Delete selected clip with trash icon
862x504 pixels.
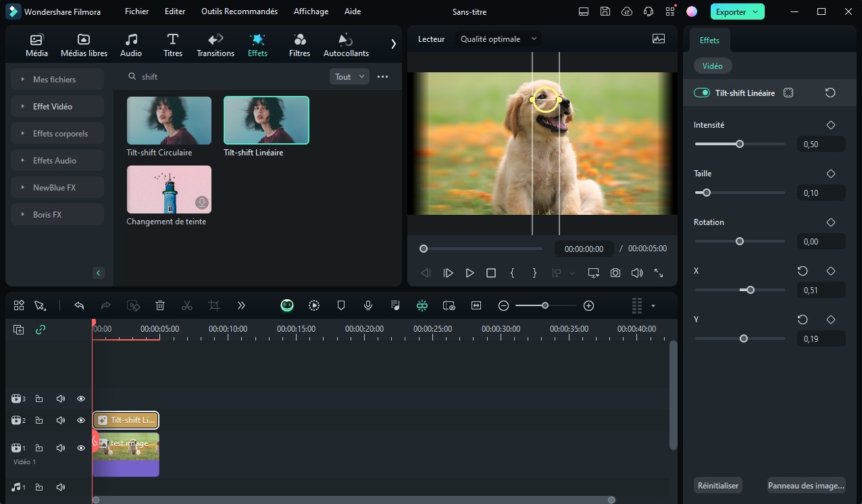click(160, 305)
